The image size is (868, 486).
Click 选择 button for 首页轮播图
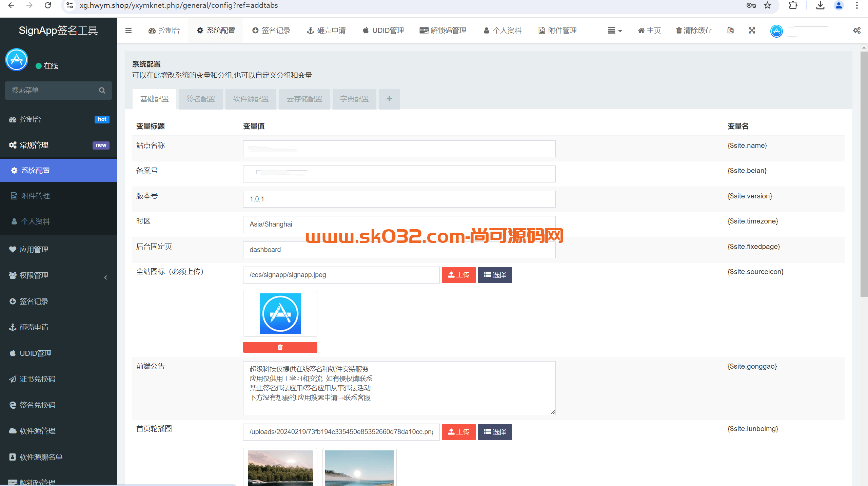pyautogui.click(x=495, y=432)
